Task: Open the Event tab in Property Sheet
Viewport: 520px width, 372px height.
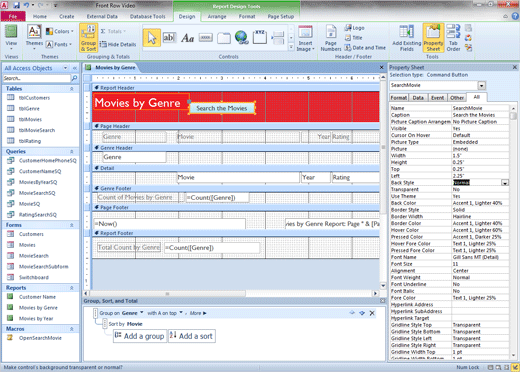Action: coord(437,98)
